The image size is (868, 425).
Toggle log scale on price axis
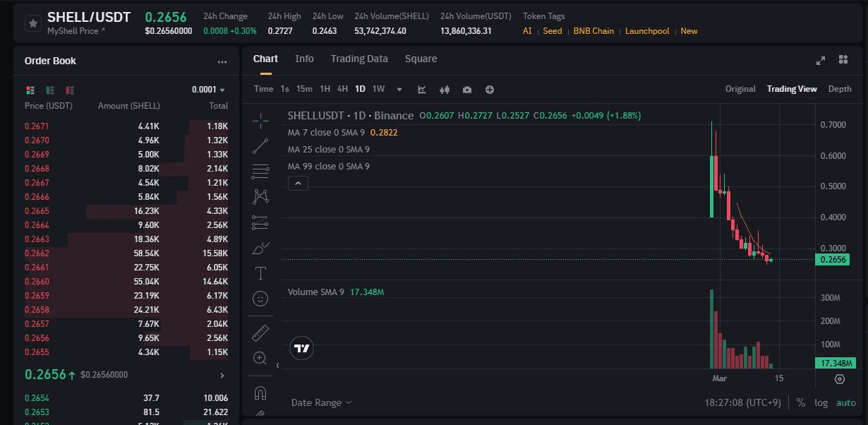pos(821,402)
